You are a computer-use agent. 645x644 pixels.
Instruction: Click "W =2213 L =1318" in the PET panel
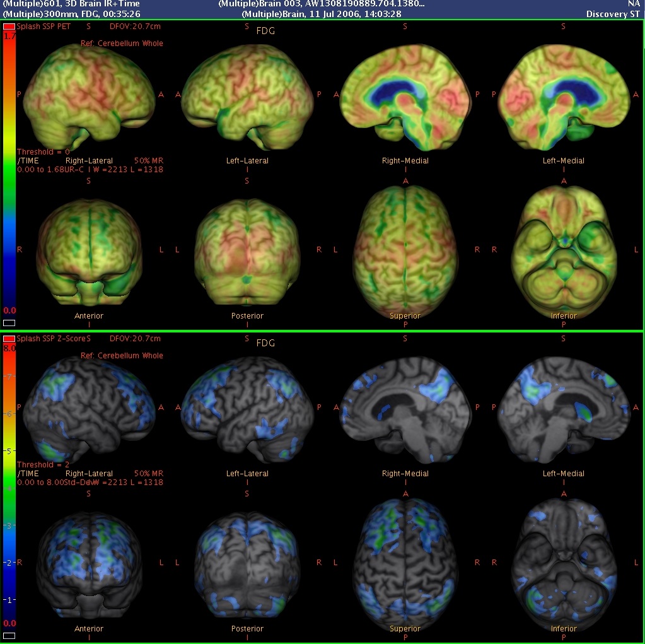[127, 170]
